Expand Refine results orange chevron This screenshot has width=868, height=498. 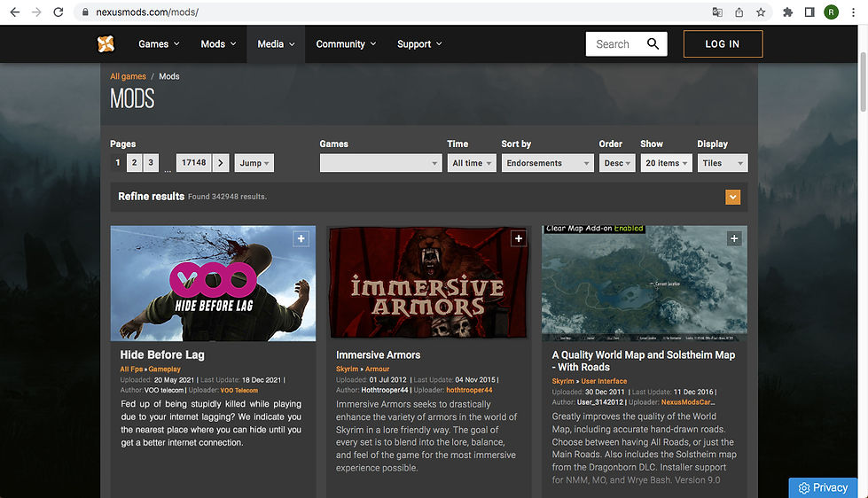(732, 197)
